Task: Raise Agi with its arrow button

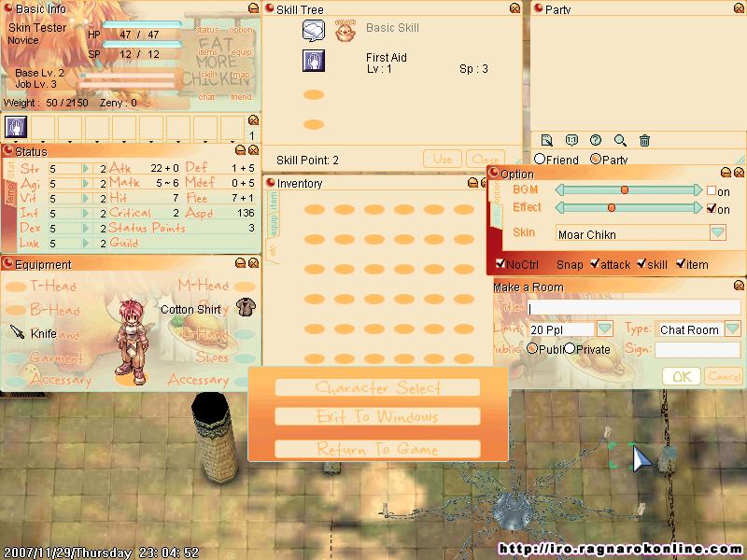Action: pos(86,184)
